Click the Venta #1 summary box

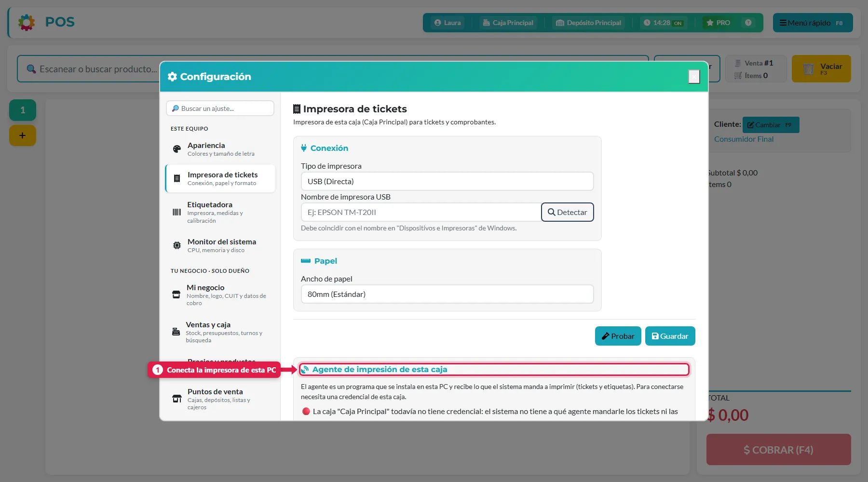click(756, 69)
